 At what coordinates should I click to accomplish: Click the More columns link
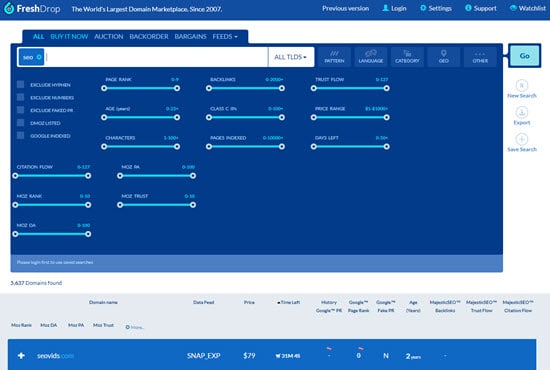tap(137, 327)
